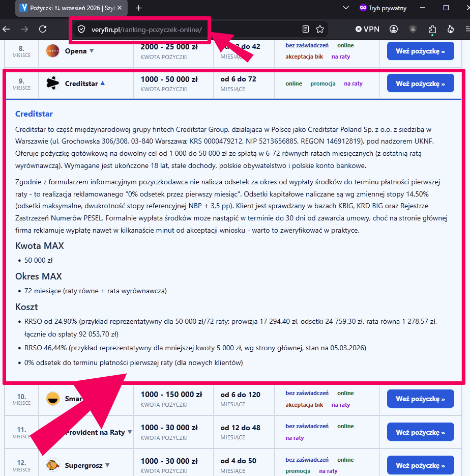
Task: Click the Kwota MAX heading
Action: 40,245
